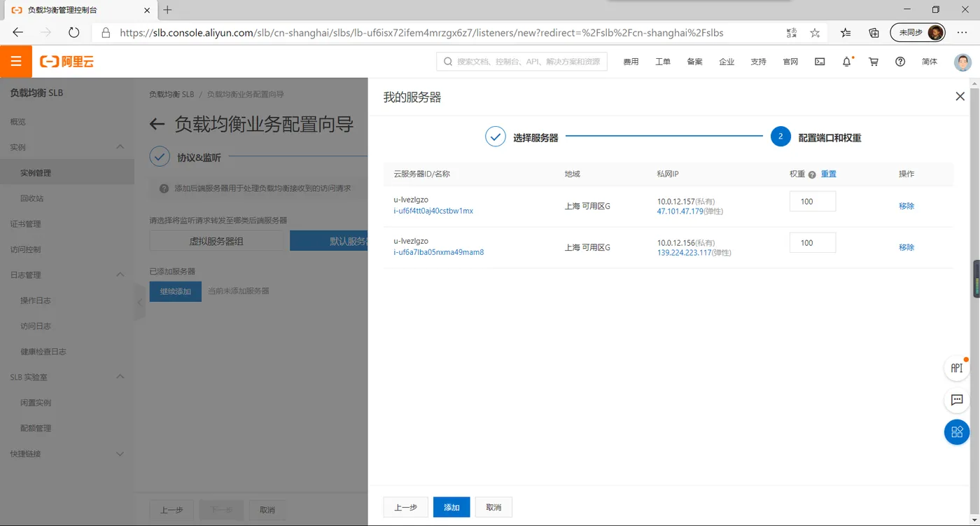
Task: Go back with the browser back button
Action: click(18, 32)
